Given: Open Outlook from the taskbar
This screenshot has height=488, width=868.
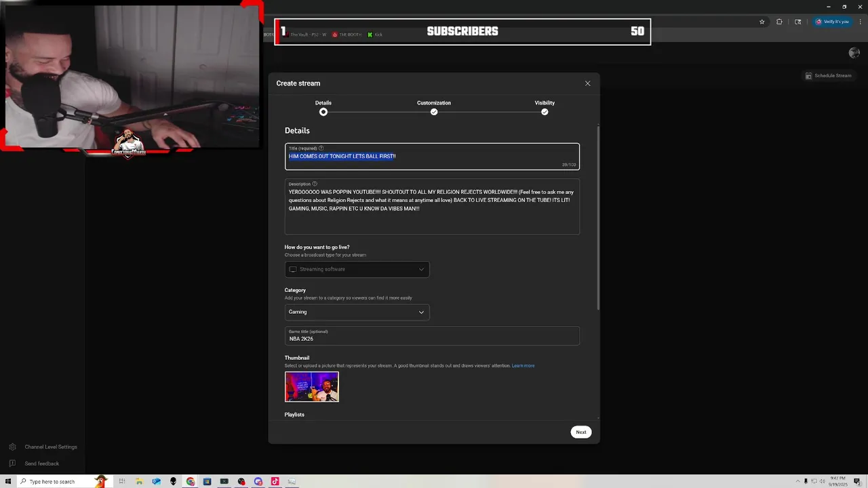Looking at the screenshot, I should click(x=156, y=481).
